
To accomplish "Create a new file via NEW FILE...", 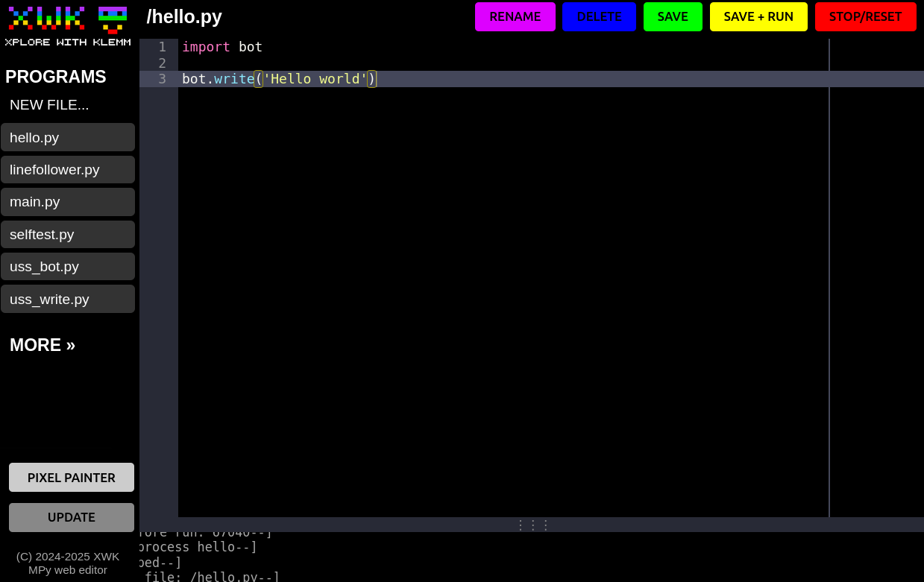I will pyautogui.click(x=49, y=105).
